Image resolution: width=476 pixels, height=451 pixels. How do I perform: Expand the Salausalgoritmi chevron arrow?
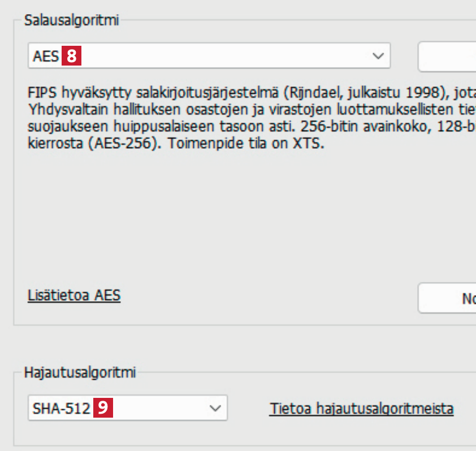[x=378, y=57]
